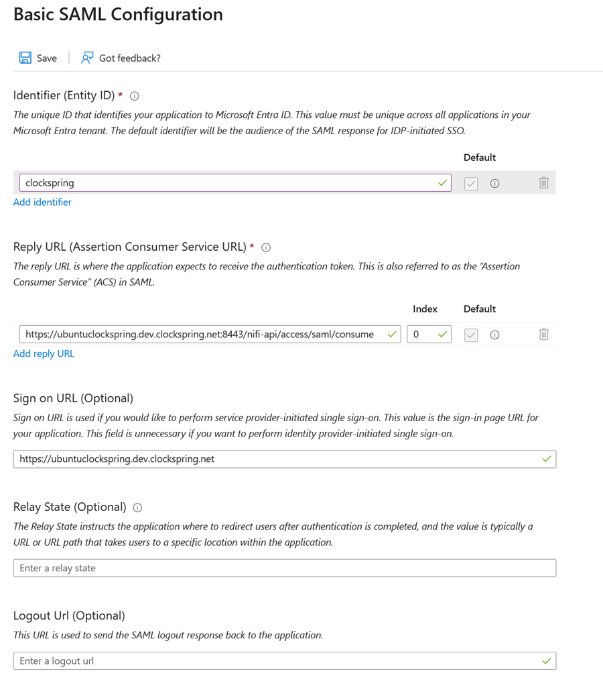603x700 pixels.
Task: Click the delete icon on the reply URL row
Action: point(543,334)
